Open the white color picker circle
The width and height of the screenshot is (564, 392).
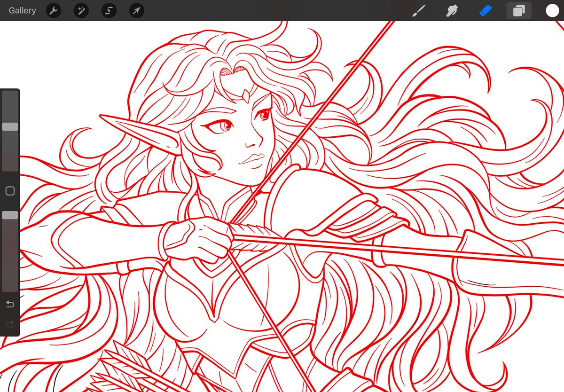click(x=552, y=10)
